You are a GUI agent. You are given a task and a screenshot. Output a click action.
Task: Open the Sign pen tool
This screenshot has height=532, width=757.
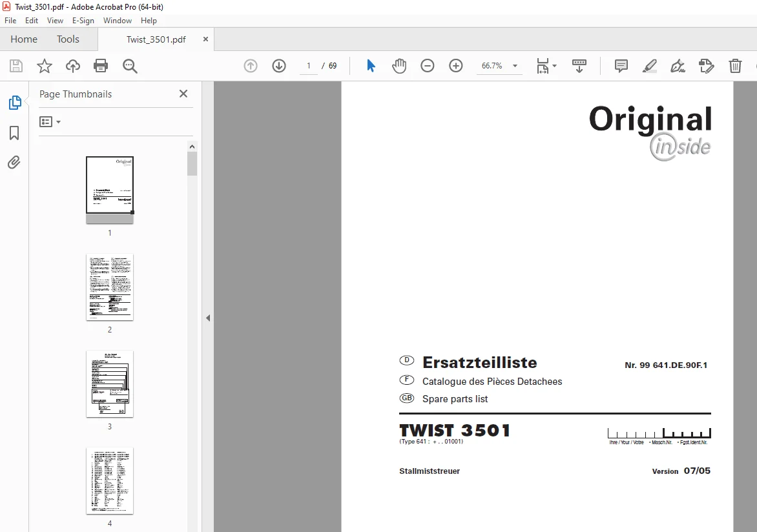(678, 66)
